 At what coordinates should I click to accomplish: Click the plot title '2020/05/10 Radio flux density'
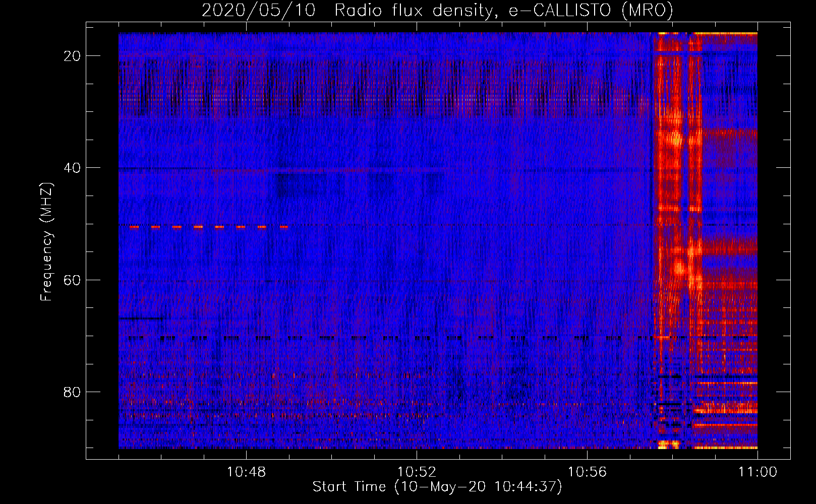pyautogui.click(x=346, y=10)
